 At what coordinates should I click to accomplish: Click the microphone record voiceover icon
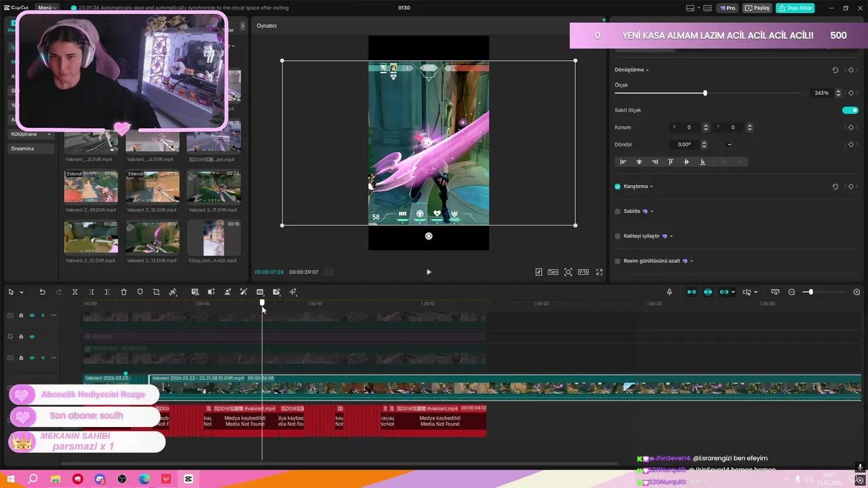669,292
